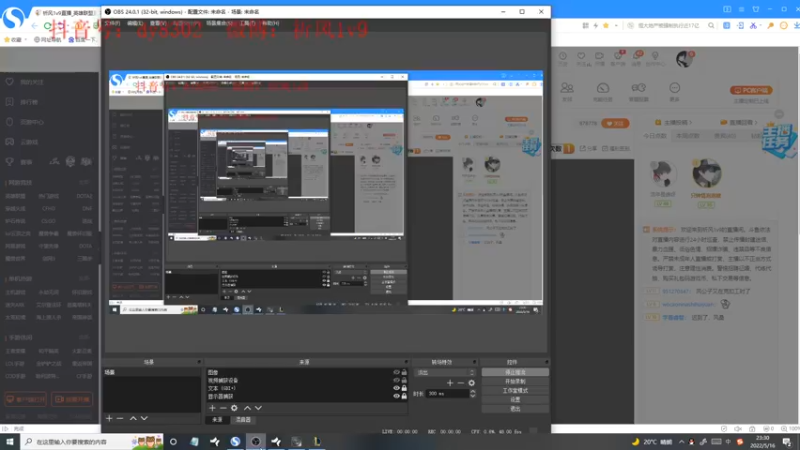Select the 场景 item in scenes list

point(152,372)
